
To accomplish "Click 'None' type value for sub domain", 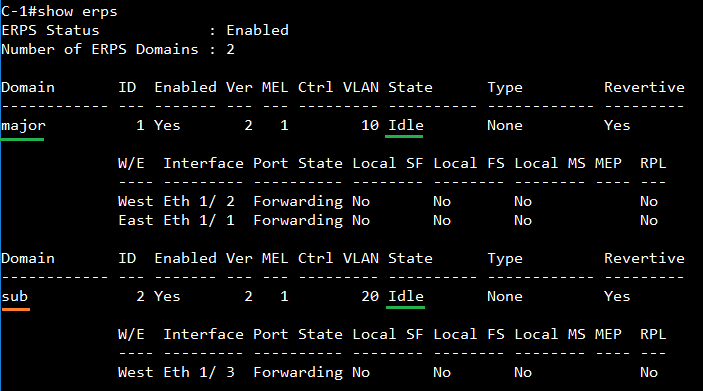I will pyautogui.click(x=505, y=296).
